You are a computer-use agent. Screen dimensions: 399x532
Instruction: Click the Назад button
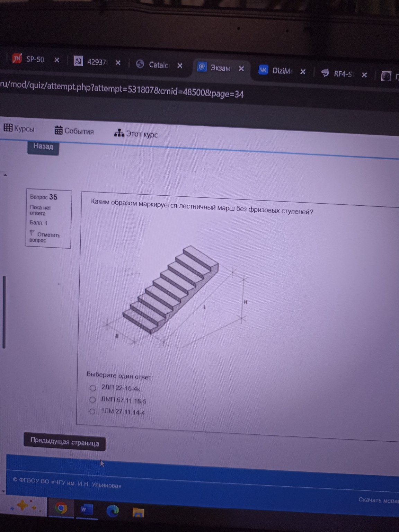click(43, 147)
